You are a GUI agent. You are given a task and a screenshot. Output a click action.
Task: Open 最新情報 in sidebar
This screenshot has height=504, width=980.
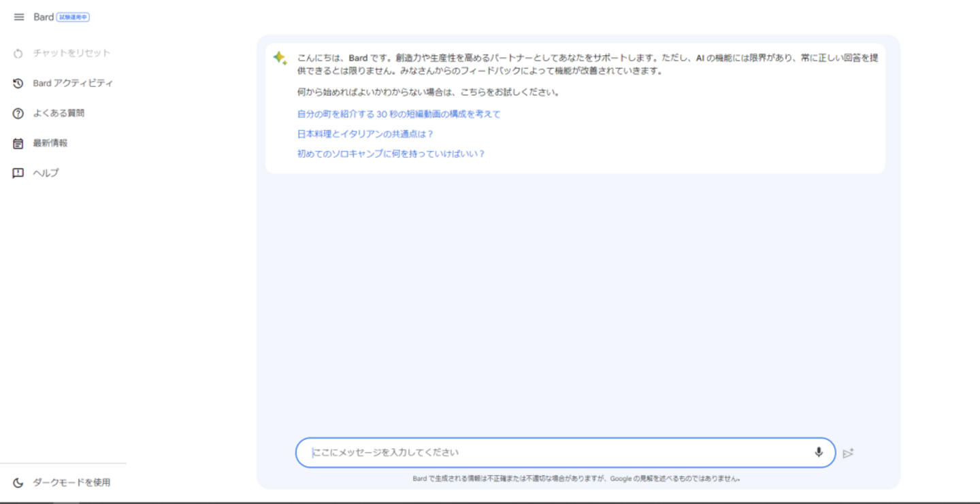(50, 143)
